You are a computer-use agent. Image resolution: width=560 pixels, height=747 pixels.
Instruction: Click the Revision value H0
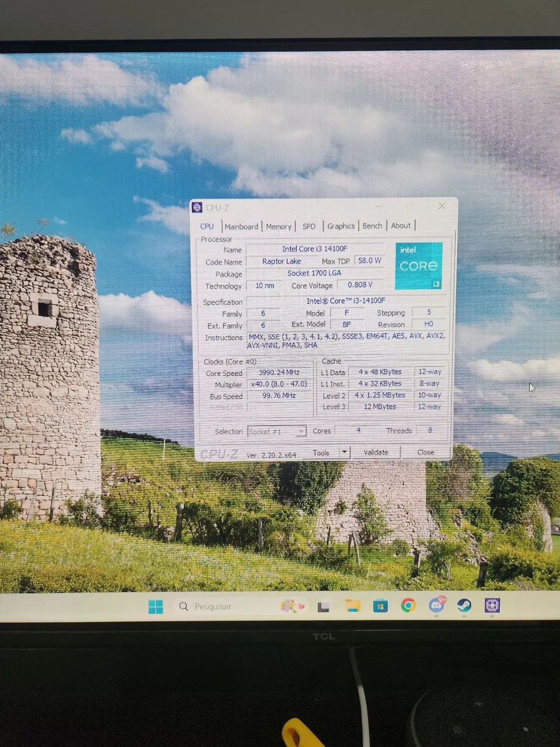click(429, 324)
